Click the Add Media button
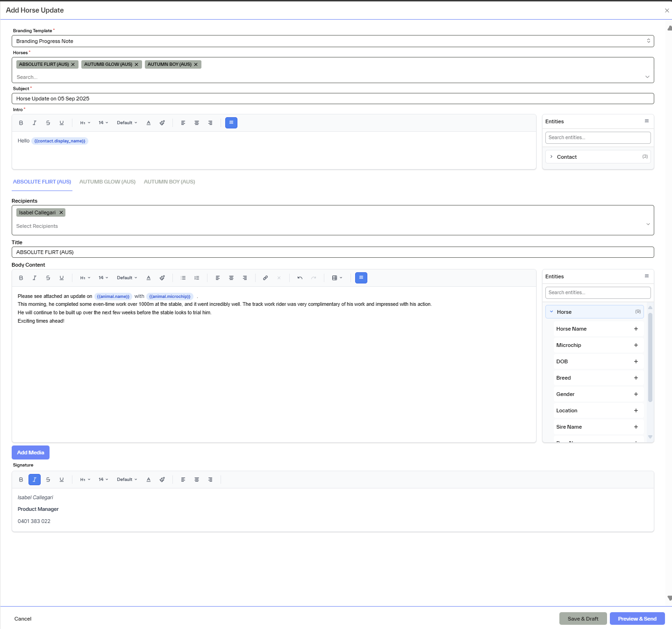 tap(30, 452)
